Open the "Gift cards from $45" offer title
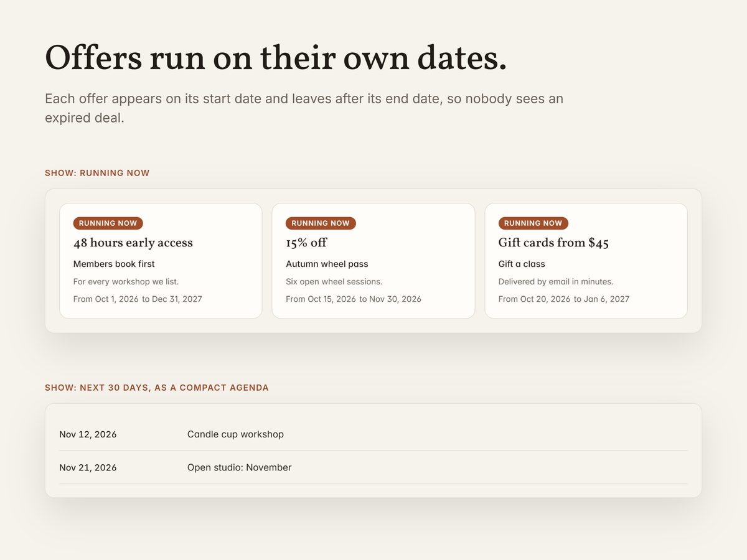The image size is (747, 560). pos(553,243)
